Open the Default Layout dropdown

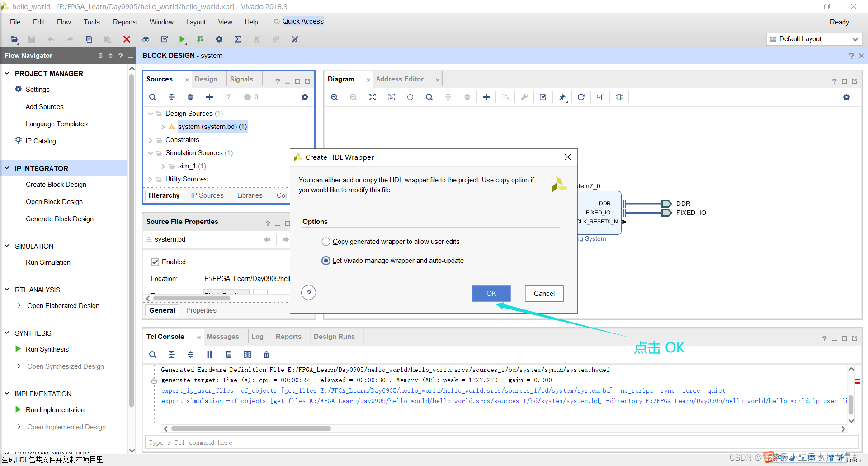814,39
